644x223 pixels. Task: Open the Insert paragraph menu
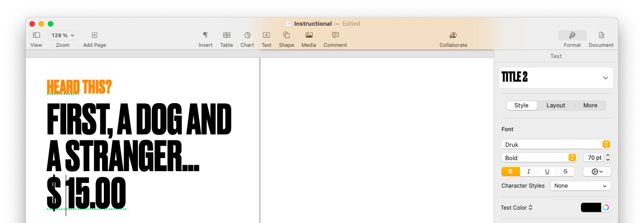pyautogui.click(x=205, y=35)
